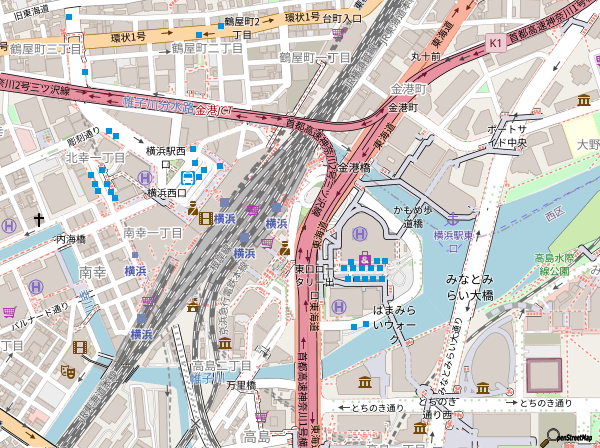This screenshot has width=600, height=448.
Task: Click the black cross church icon
Action: [x=40, y=219]
